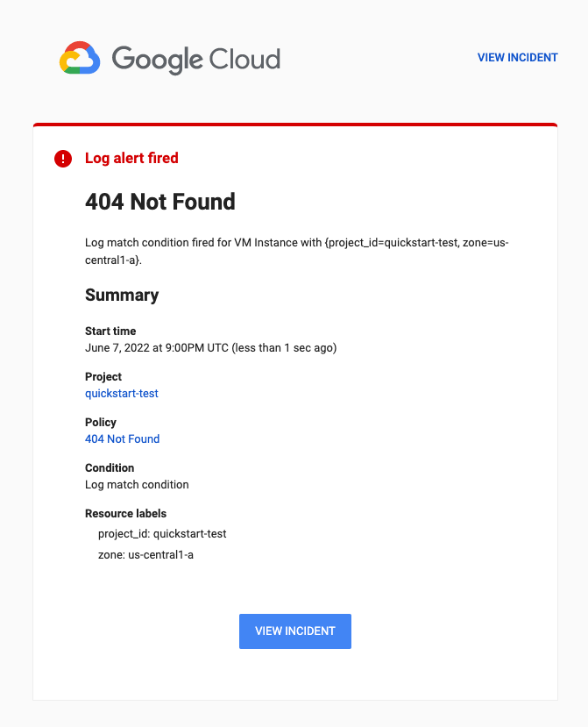The image size is (588, 727).
Task: Click the zone us-central1-a resource label
Action: [x=145, y=554]
